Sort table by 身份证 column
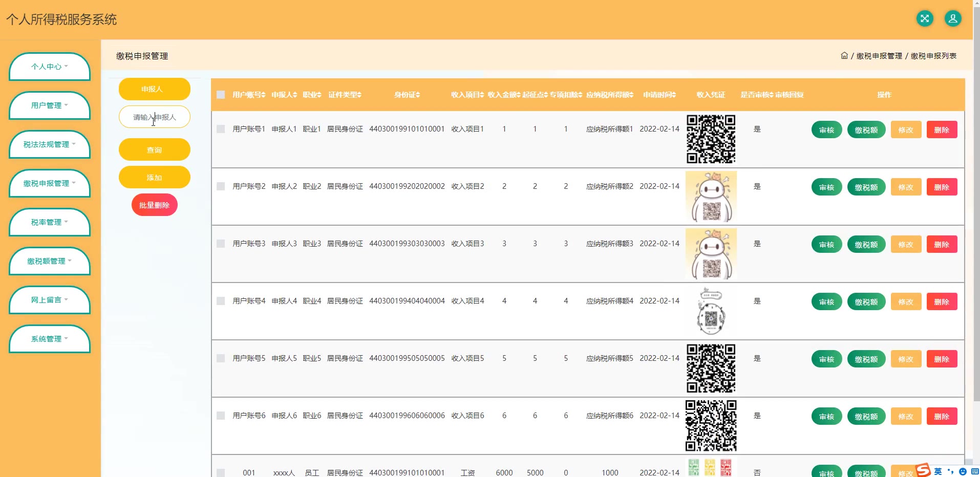The image size is (980, 477). (x=407, y=95)
